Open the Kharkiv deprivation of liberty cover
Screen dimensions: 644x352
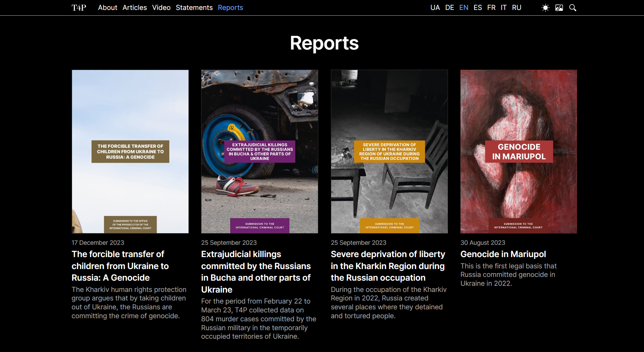click(389, 152)
